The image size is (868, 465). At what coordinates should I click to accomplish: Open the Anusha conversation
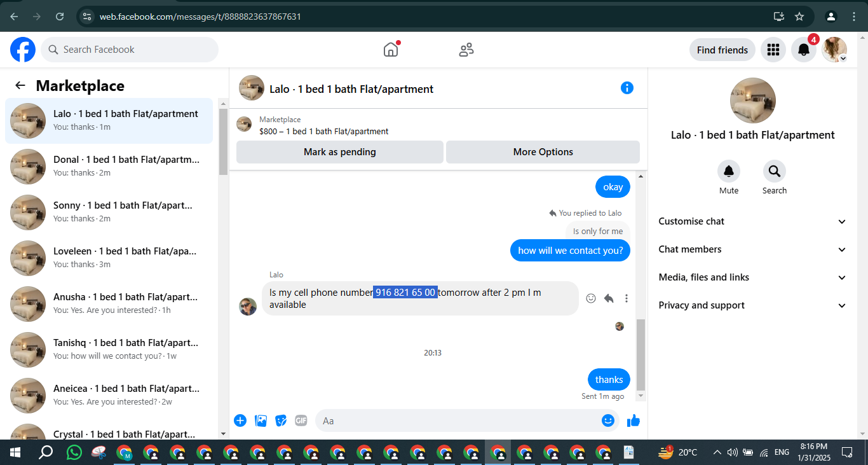point(109,304)
